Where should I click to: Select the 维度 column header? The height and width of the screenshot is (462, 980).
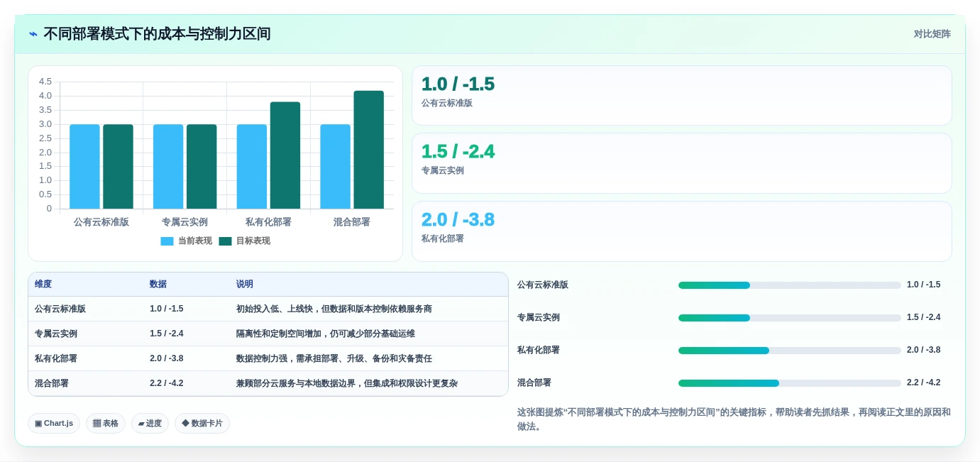[43, 284]
